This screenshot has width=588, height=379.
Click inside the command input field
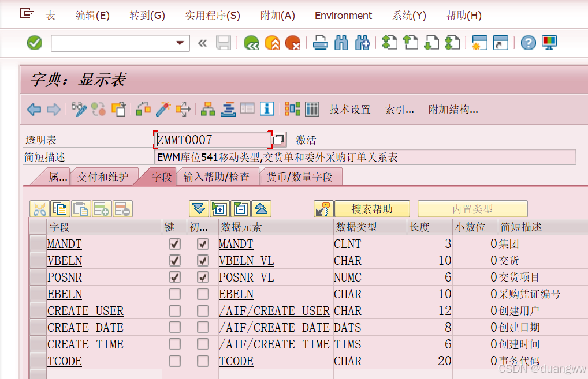point(113,43)
